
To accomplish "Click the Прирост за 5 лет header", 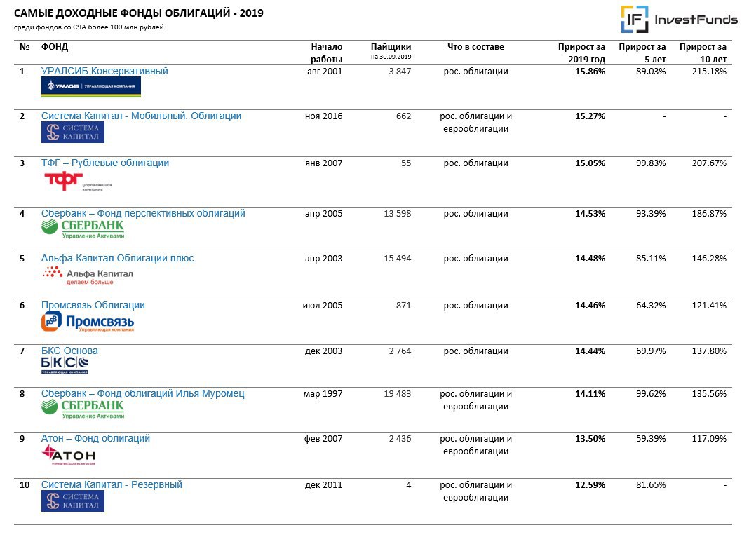I will (x=642, y=53).
